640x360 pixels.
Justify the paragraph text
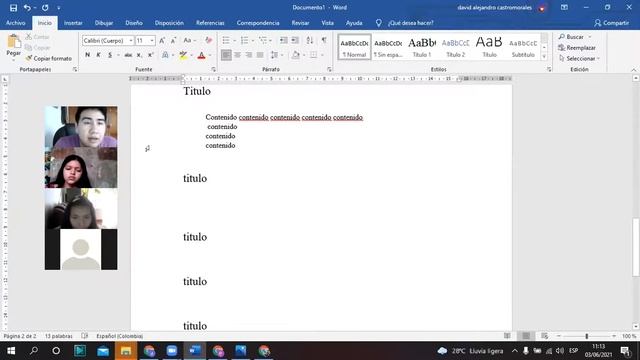point(260,55)
